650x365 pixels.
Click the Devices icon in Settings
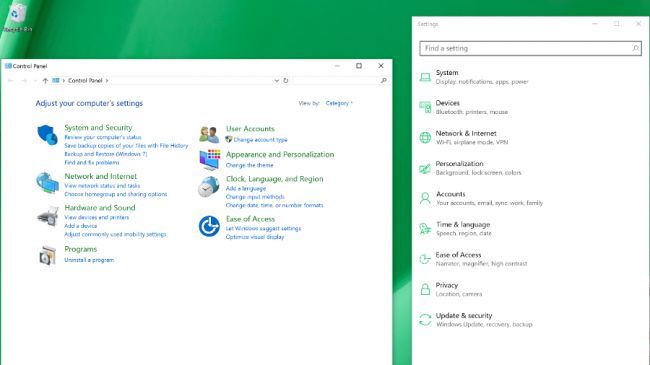pyautogui.click(x=425, y=107)
